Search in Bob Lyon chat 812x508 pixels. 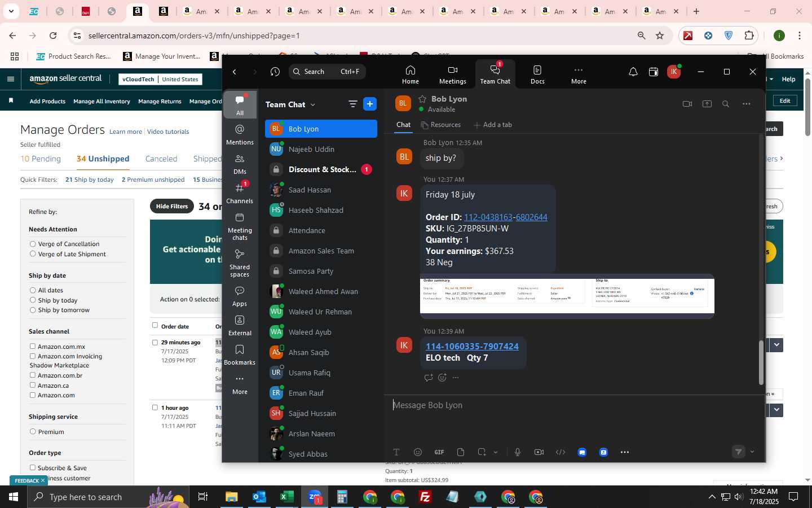pyautogui.click(x=726, y=104)
